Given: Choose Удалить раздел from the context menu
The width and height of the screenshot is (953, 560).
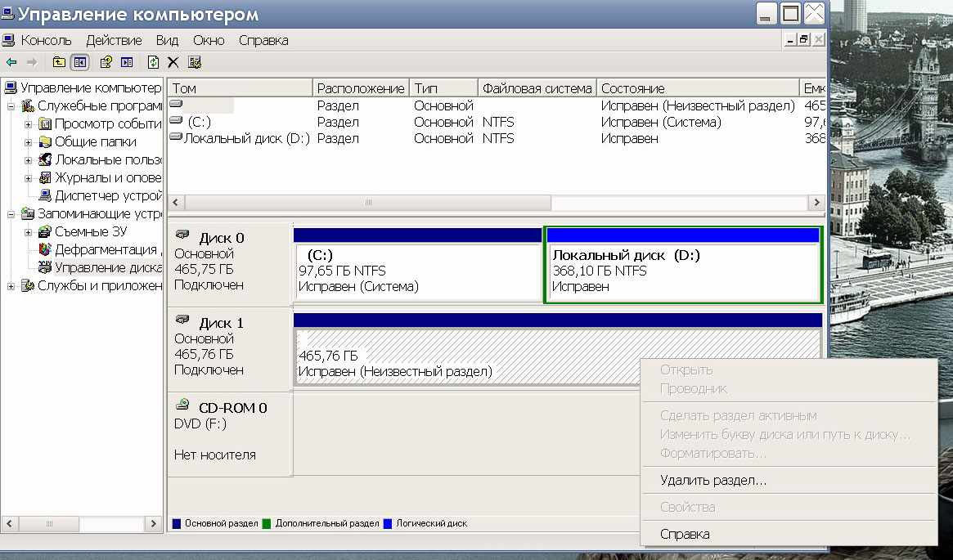Looking at the screenshot, I should point(713,481).
